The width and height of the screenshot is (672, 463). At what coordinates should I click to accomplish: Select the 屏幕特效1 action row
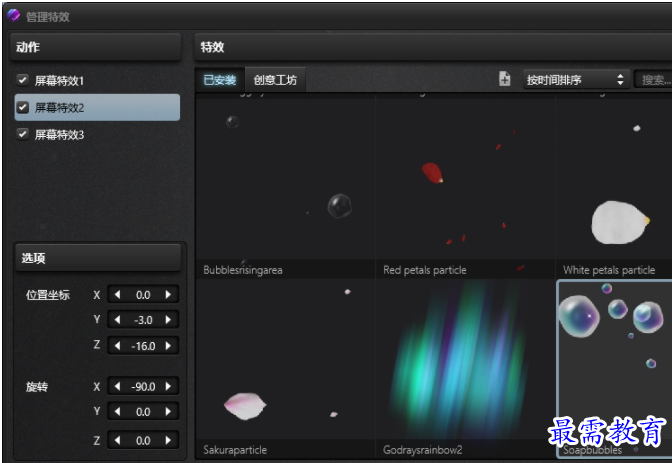point(97,80)
